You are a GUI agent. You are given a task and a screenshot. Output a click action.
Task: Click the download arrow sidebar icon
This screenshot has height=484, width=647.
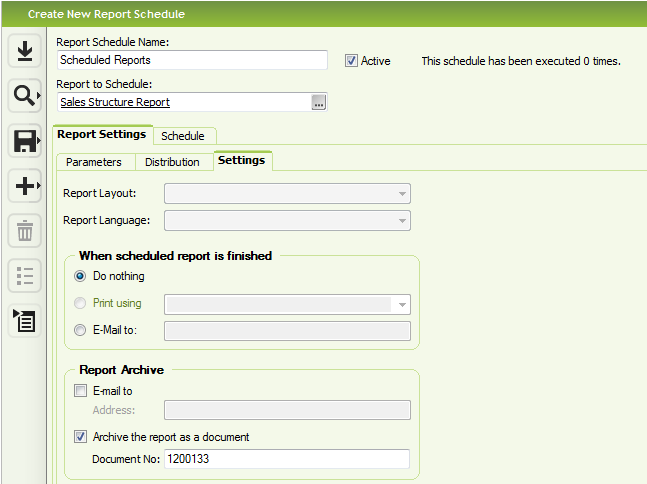(25, 51)
